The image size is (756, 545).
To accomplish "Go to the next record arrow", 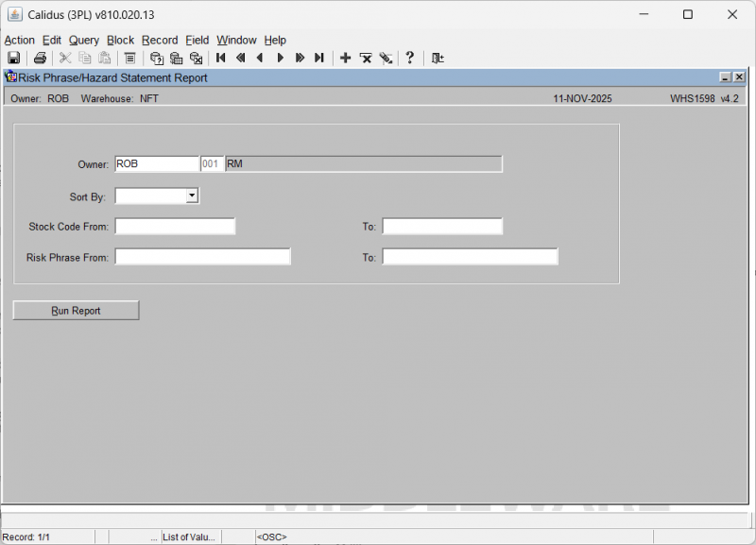I will pos(280,59).
